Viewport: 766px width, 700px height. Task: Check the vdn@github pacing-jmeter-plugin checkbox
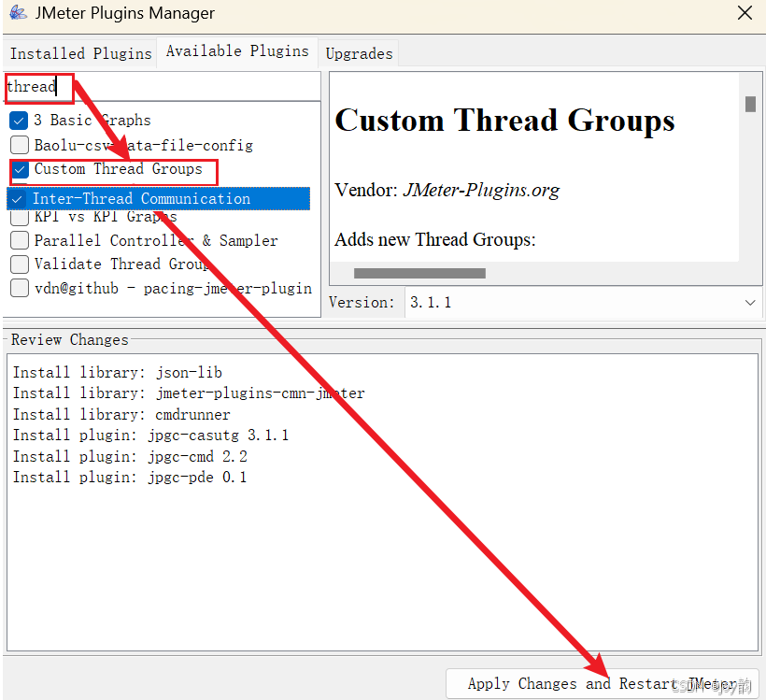click(x=19, y=288)
